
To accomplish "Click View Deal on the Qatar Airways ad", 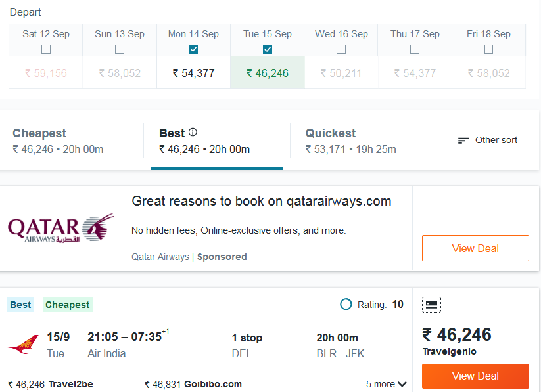I will [475, 248].
